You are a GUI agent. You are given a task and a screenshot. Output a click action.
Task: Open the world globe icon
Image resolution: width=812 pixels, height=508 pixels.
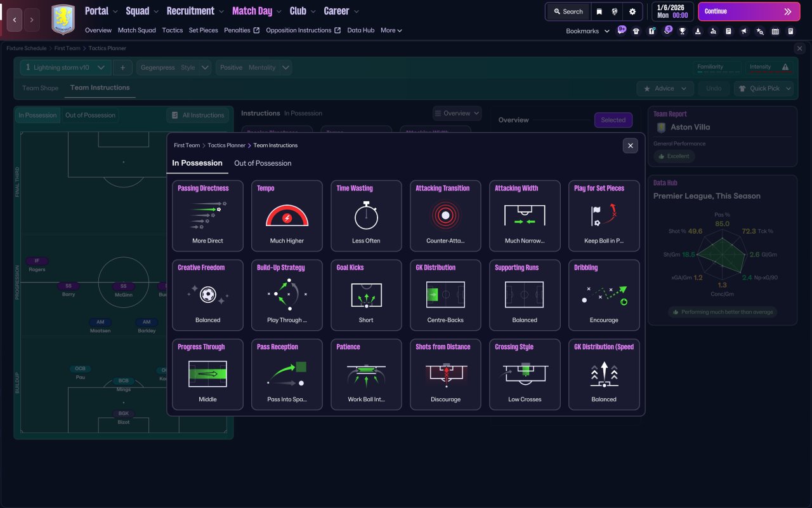(615, 11)
